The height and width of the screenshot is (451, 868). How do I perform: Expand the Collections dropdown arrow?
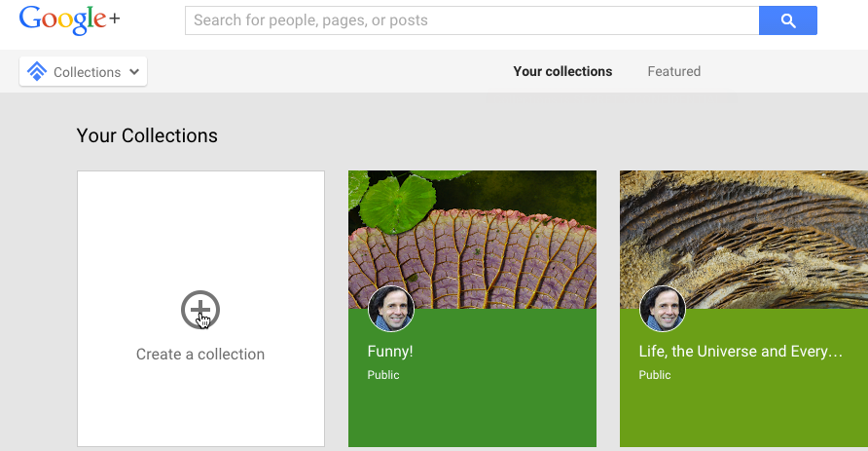click(134, 71)
